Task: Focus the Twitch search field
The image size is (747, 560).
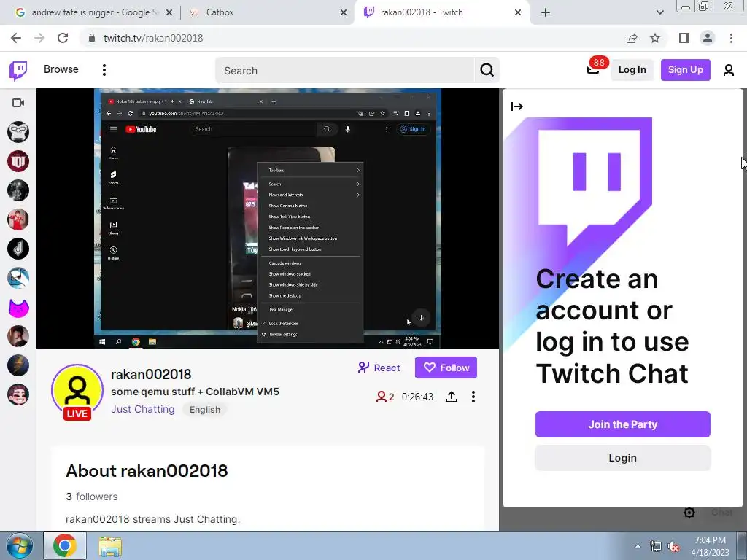Action: click(345, 71)
